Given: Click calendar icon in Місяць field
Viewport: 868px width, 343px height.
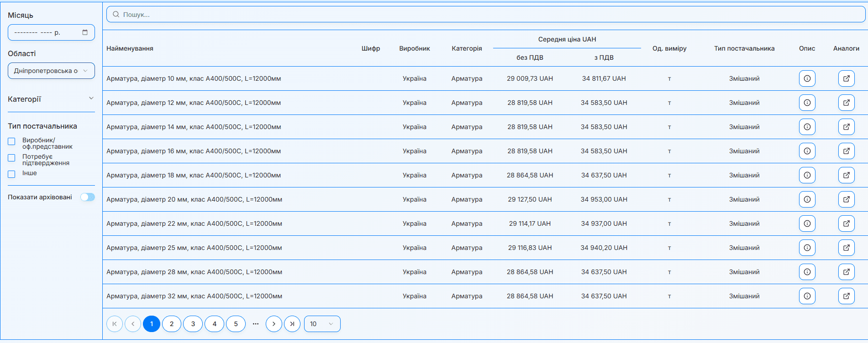Looking at the screenshot, I should click(x=85, y=32).
